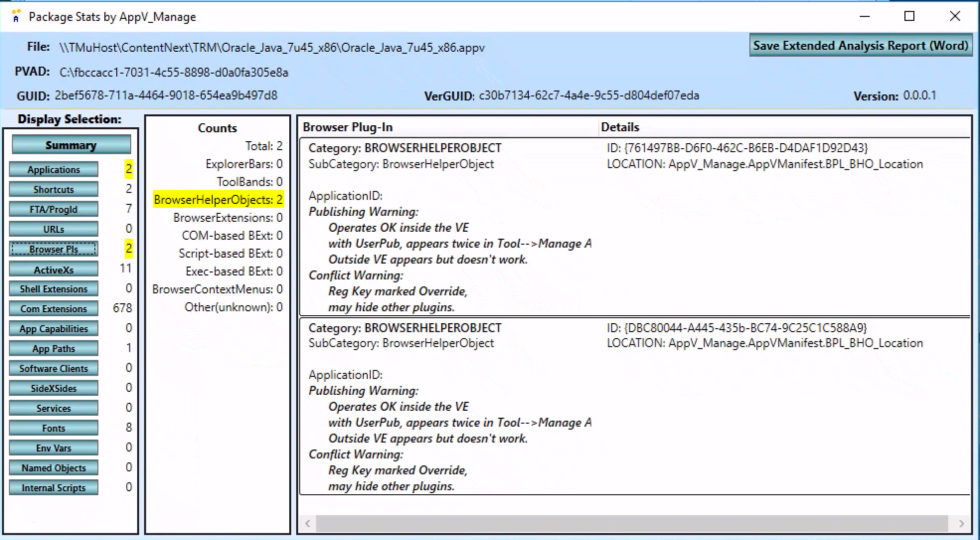
Task: Show the Applications list
Action: click(x=54, y=169)
